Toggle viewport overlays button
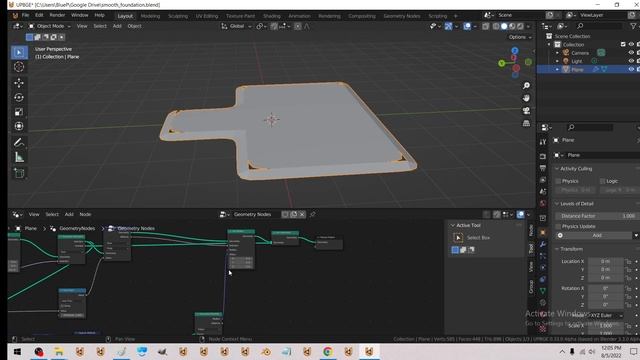The image size is (640, 360). 467,26
